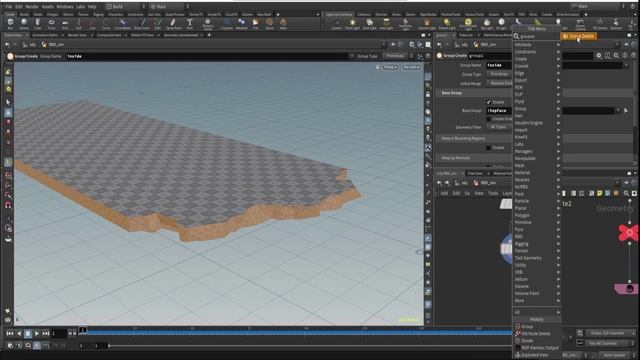Choose Attribute Delete from History list
Viewport: 640px width, 360px height.
click(536, 333)
